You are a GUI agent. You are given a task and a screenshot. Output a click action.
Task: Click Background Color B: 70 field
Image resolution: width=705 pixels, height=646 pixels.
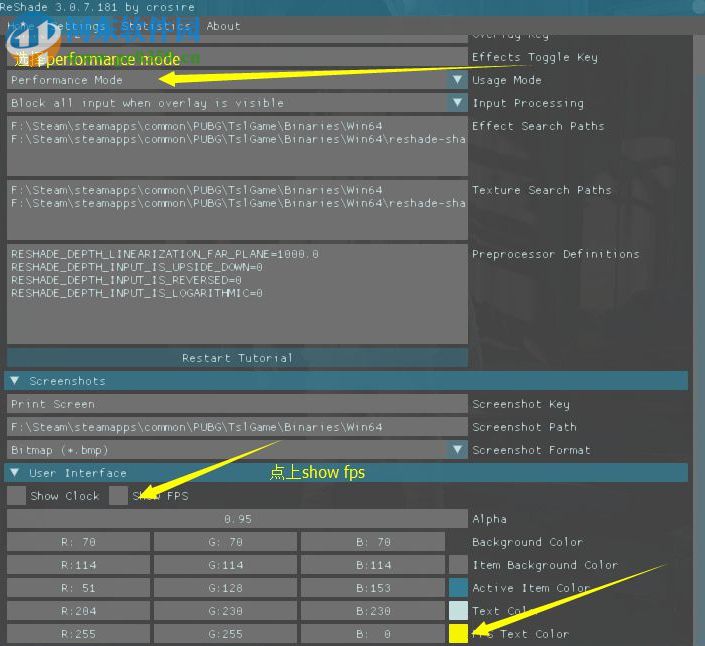[373, 542]
